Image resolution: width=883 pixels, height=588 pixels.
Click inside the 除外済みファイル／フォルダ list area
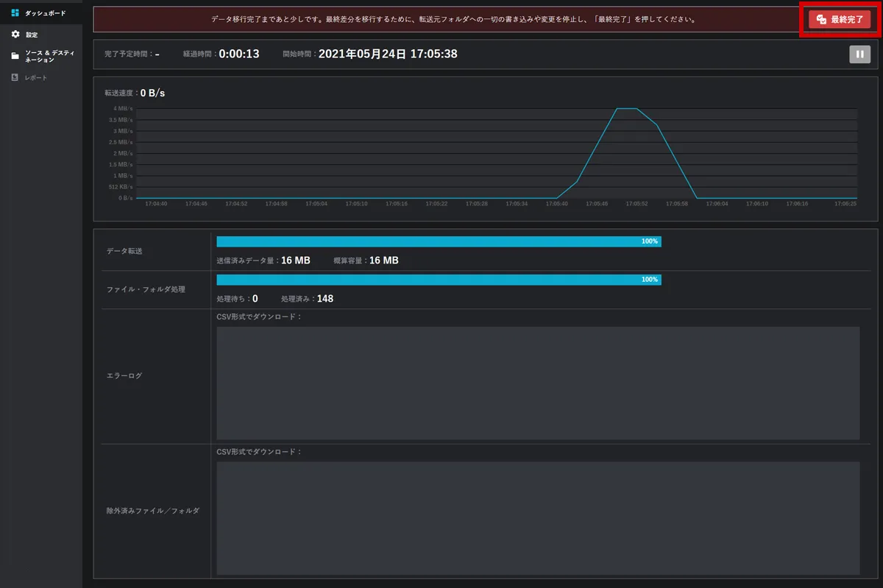tap(538, 518)
